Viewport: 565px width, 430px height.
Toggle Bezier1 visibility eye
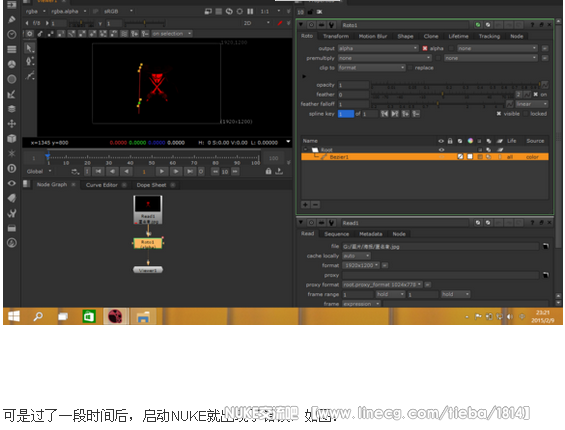pyautogui.click(x=441, y=157)
